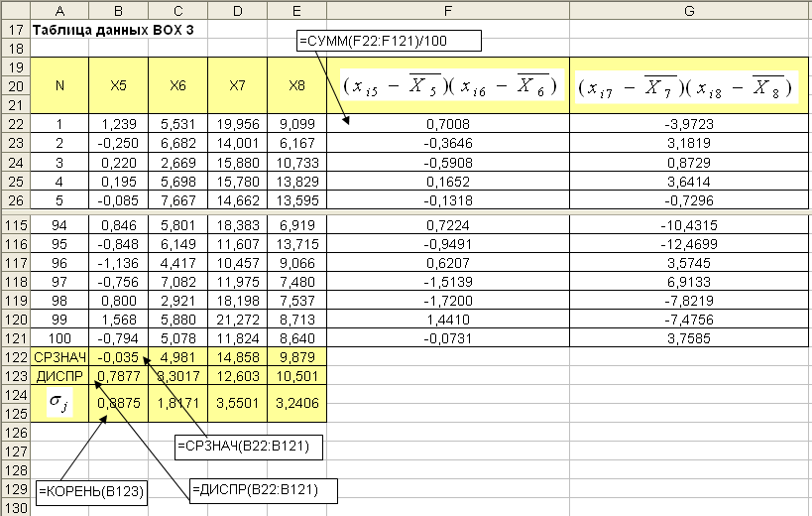Select mean cell with value 4,981
This screenshot has width=812, height=516.
tap(178, 357)
